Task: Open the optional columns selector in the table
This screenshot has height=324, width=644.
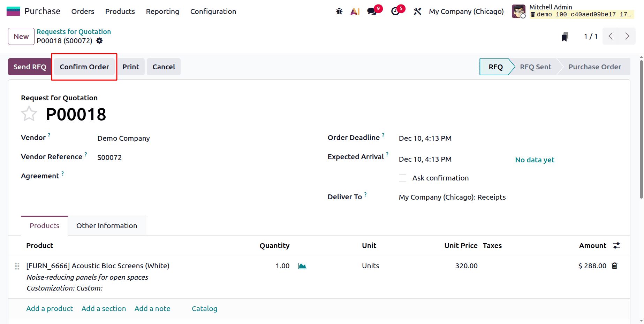Action: (616, 245)
